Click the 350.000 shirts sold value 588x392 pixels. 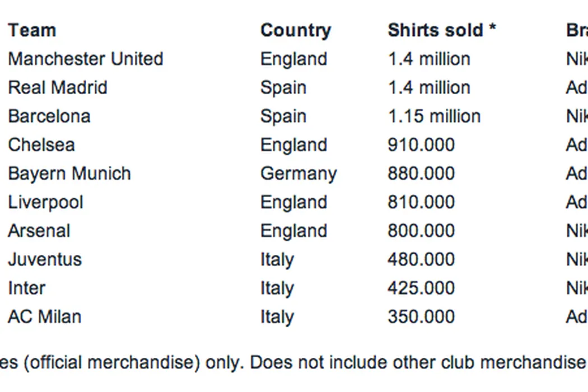click(x=421, y=316)
